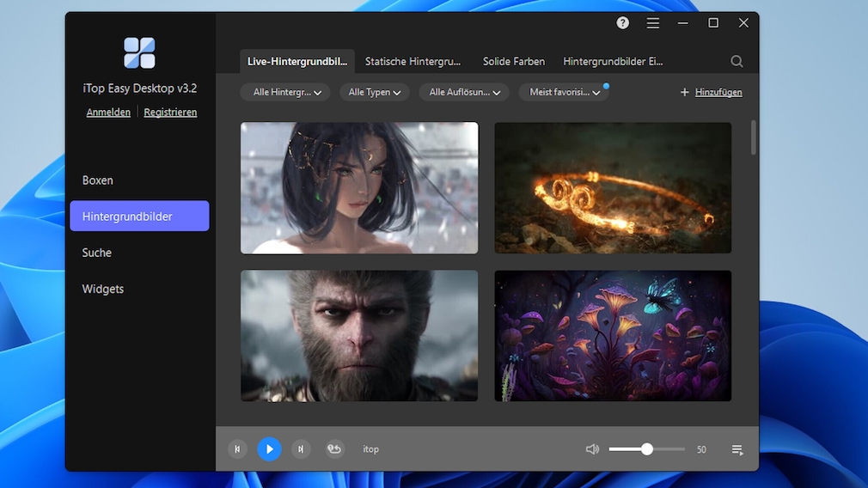This screenshot has height=488, width=868.
Task: Select Hintergrundbilder in the sidebar
Action: click(139, 216)
